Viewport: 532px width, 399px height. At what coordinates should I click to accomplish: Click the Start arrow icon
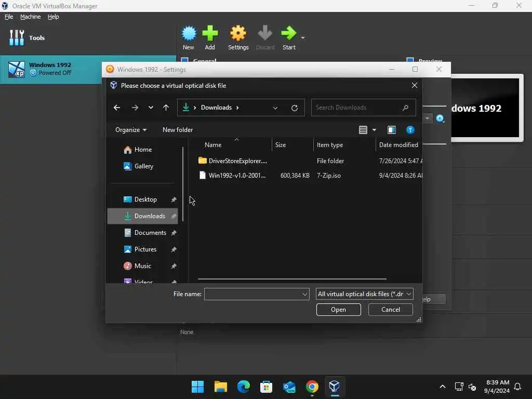click(x=289, y=33)
